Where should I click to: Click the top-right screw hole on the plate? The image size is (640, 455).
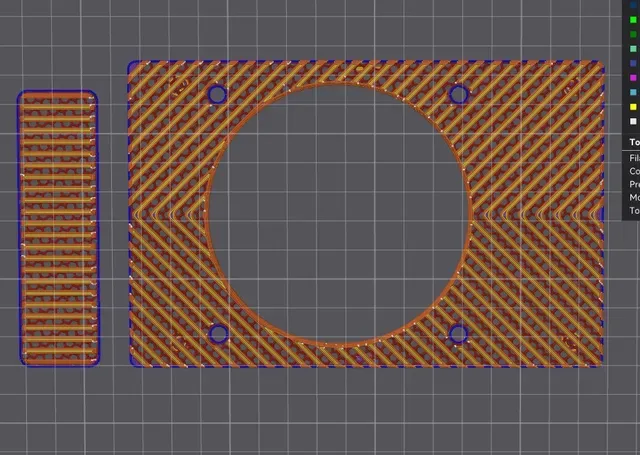pos(459,95)
